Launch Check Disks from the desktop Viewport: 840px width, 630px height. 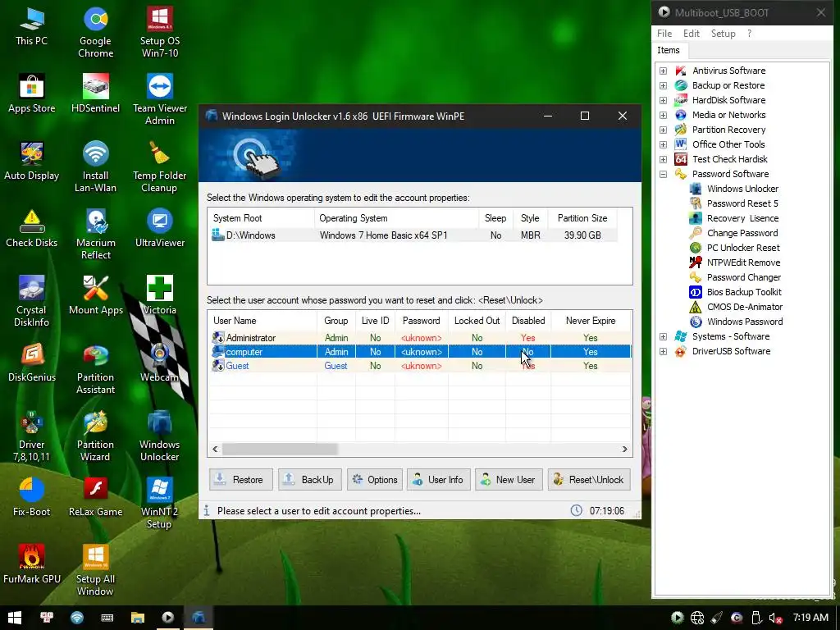[32, 229]
